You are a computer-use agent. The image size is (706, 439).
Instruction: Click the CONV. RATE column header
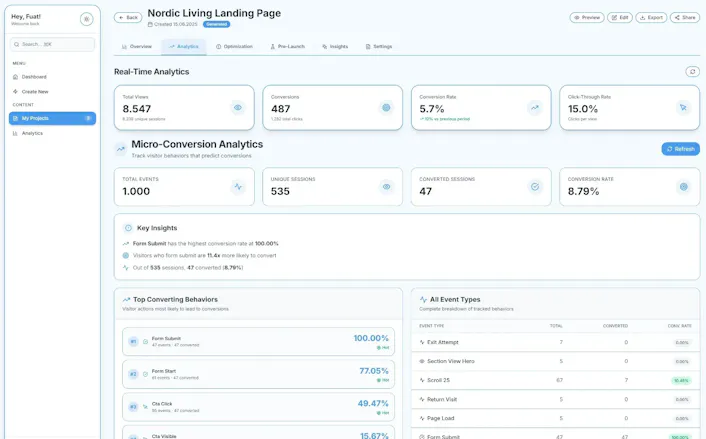click(679, 326)
